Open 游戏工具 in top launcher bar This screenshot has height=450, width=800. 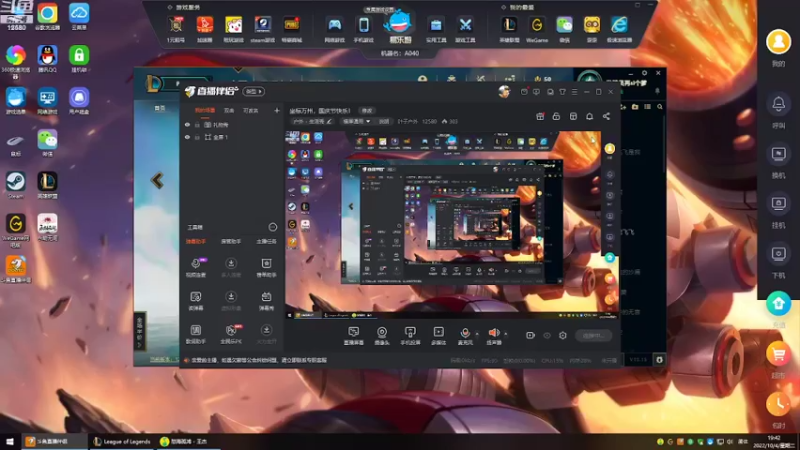click(x=465, y=28)
